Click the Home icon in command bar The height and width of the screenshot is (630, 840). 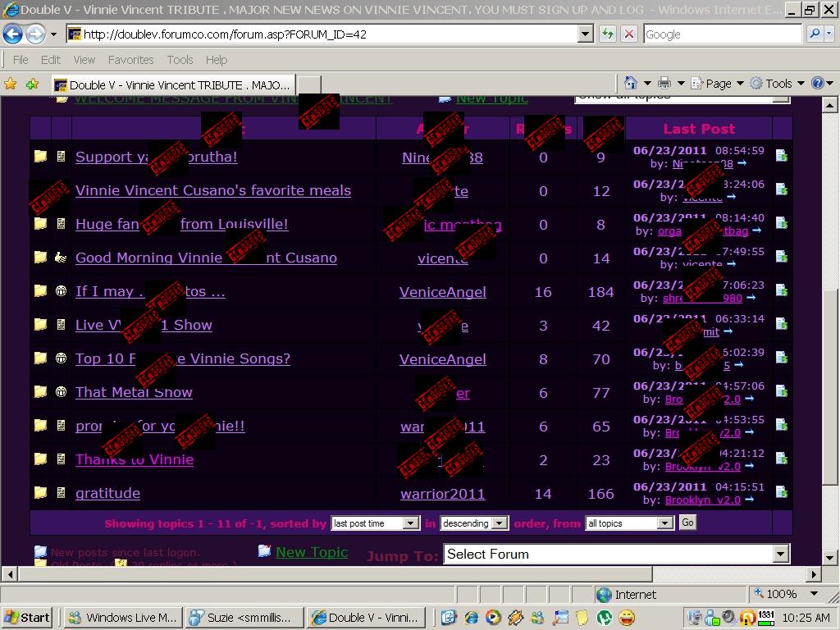(631, 83)
